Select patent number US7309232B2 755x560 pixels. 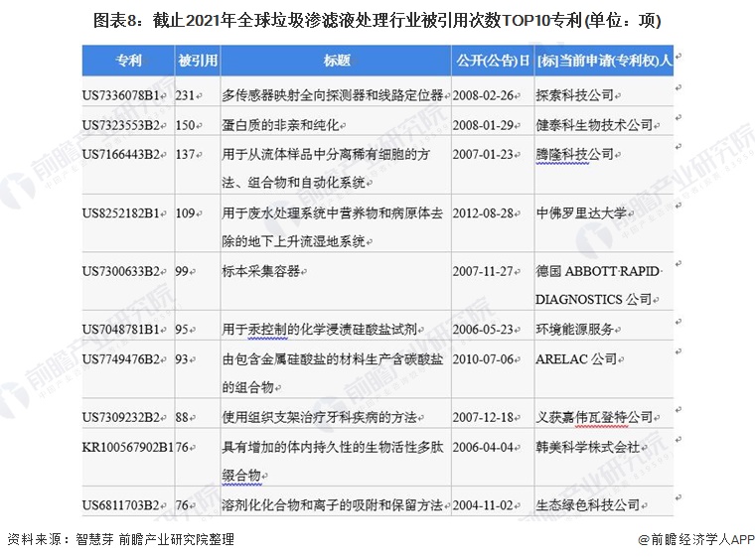pos(121,417)
